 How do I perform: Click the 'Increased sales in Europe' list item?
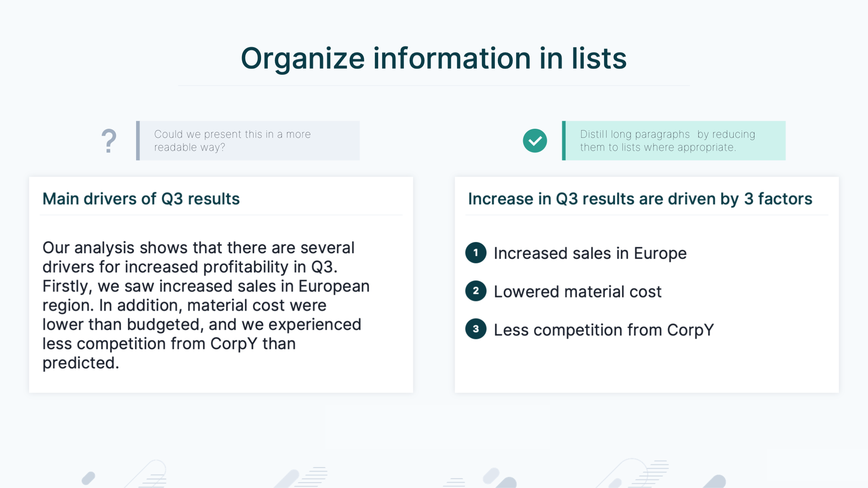tap(590, 253)
